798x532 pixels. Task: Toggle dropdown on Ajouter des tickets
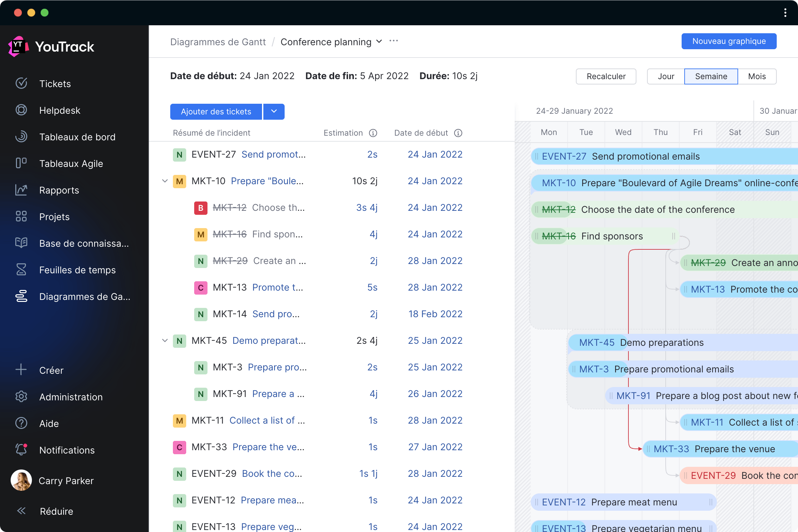[x=274, y=111]
